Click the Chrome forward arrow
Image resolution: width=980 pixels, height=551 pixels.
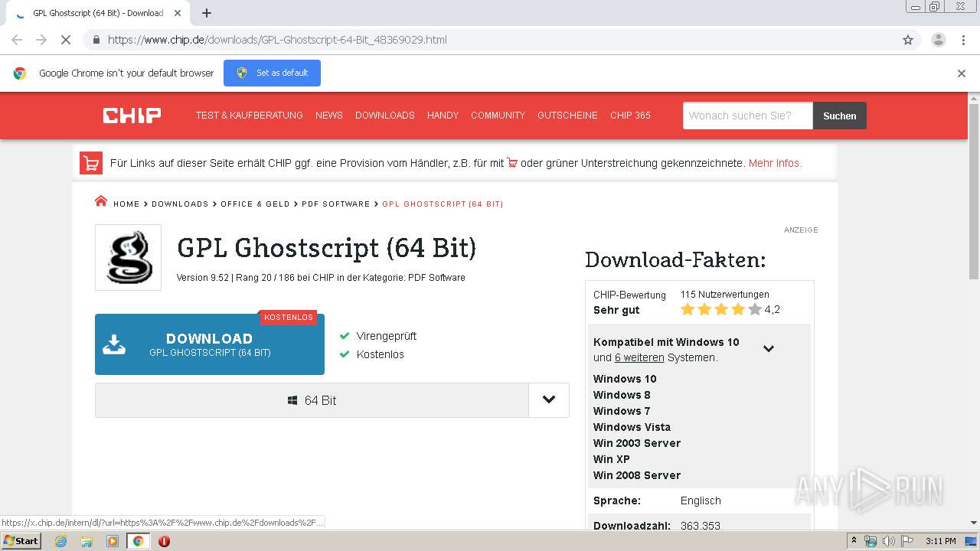(x=41, y=40)
